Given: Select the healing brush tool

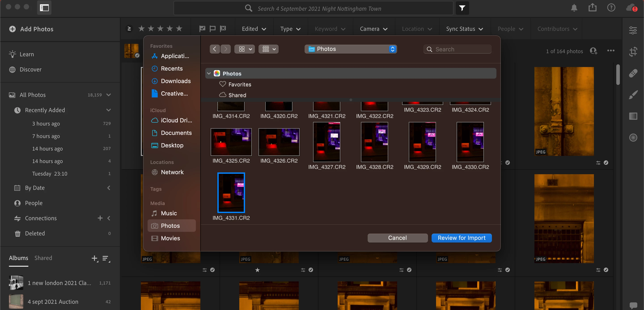Looking at the screenshot, I should coord(633,73).
